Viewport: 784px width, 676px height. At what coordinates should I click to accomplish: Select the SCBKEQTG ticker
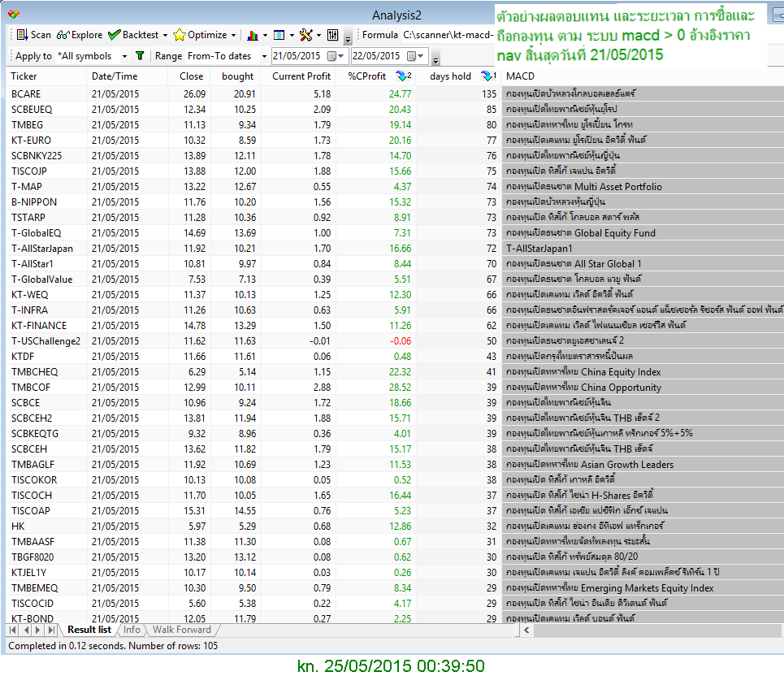35,434
